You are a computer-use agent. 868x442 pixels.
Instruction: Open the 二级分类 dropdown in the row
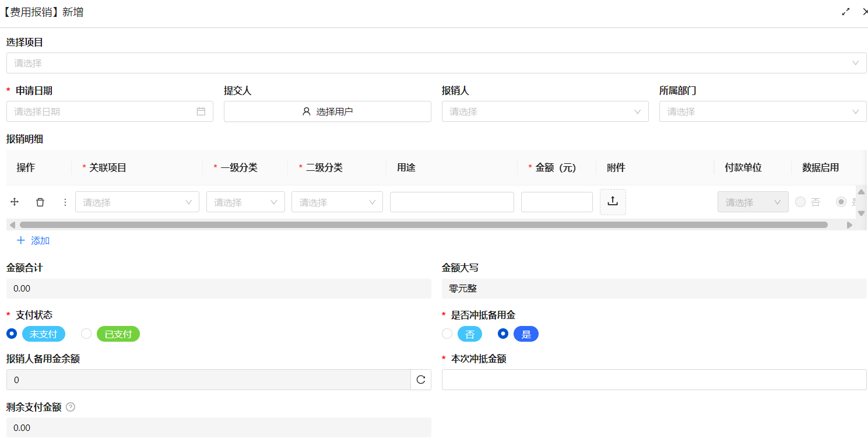tap(337, 202)
